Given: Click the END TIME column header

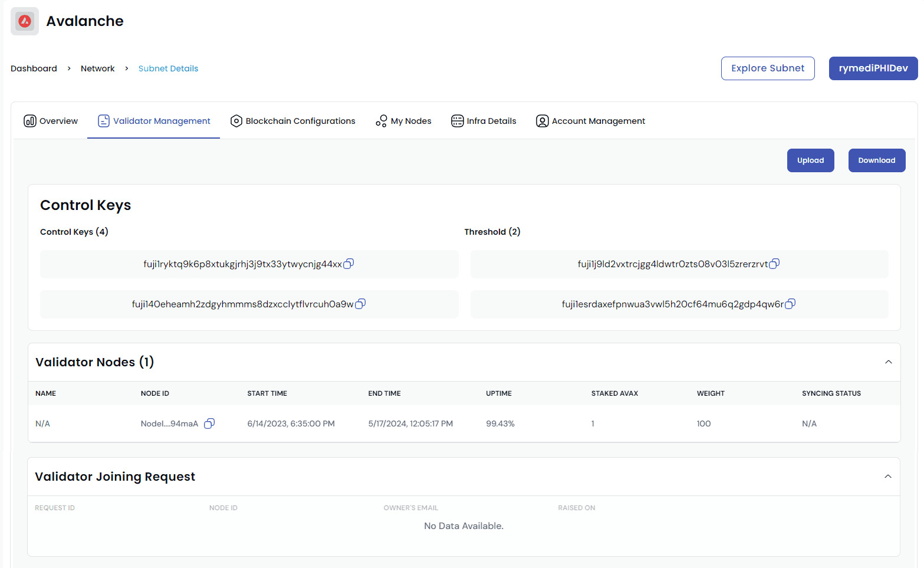Looking at the screenshot, I should pyautogui.click(x=384, y=393).
